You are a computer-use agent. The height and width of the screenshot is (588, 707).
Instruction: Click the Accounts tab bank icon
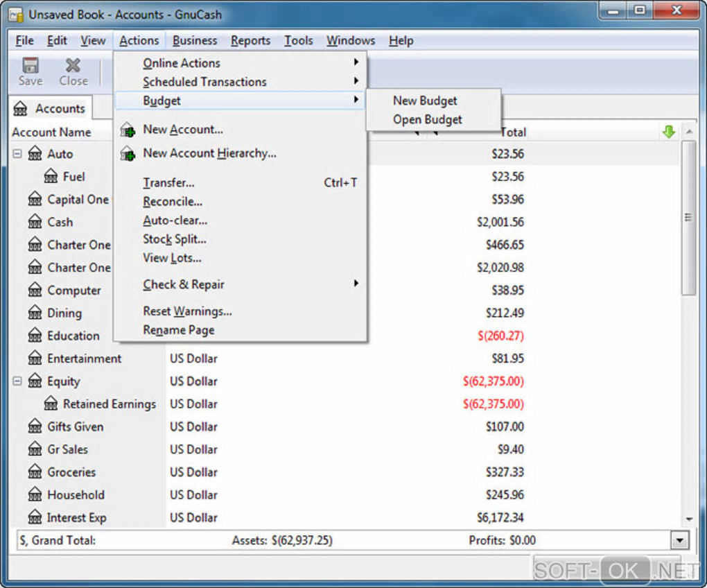(20, 109)
